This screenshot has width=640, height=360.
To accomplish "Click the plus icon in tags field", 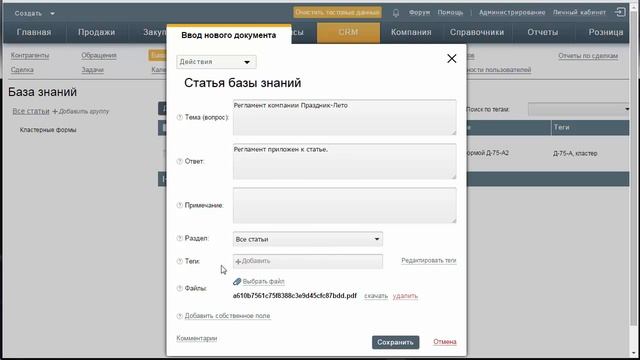I will click(x=238, y=261).
